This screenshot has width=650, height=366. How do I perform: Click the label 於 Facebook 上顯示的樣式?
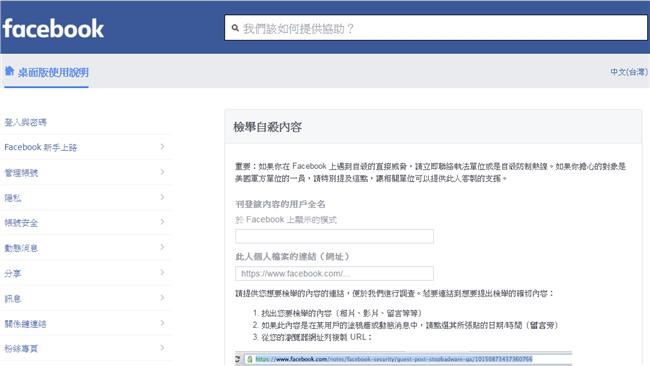coord(286,220)
